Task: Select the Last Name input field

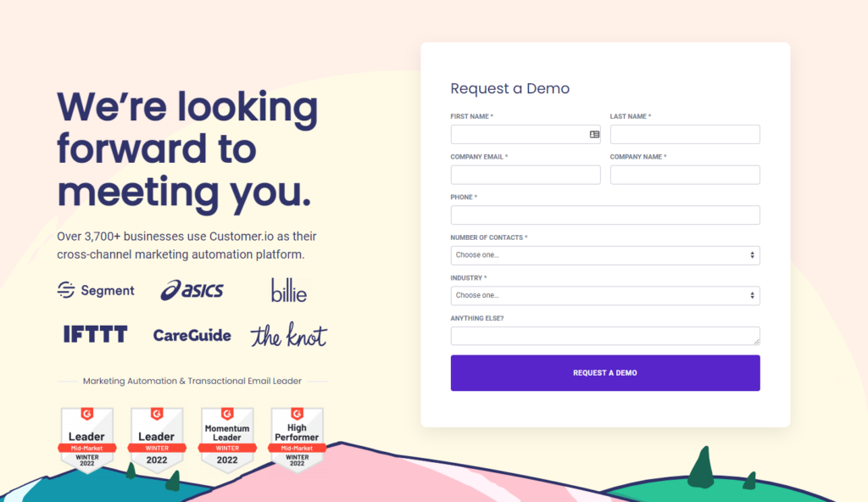Action: (685, 135)
